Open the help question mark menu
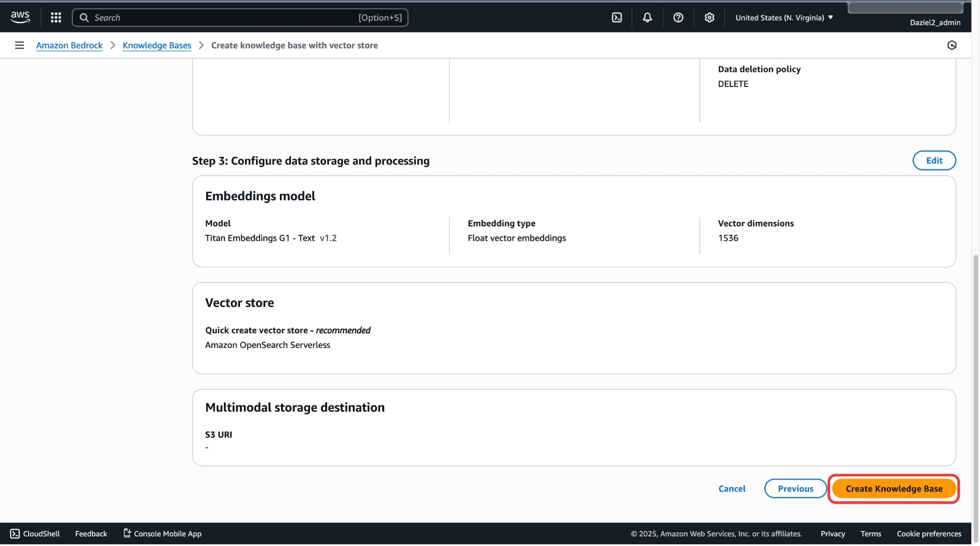 click(x=678, y=17)
